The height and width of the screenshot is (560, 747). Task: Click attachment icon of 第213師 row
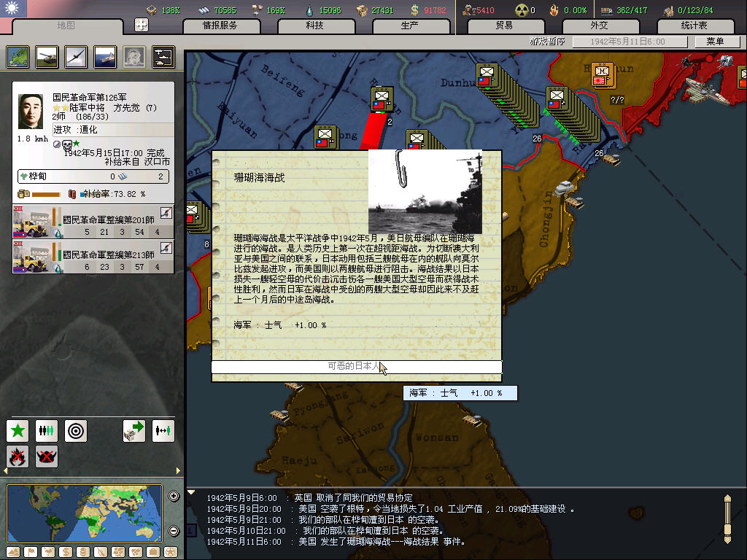pos(166,248)
